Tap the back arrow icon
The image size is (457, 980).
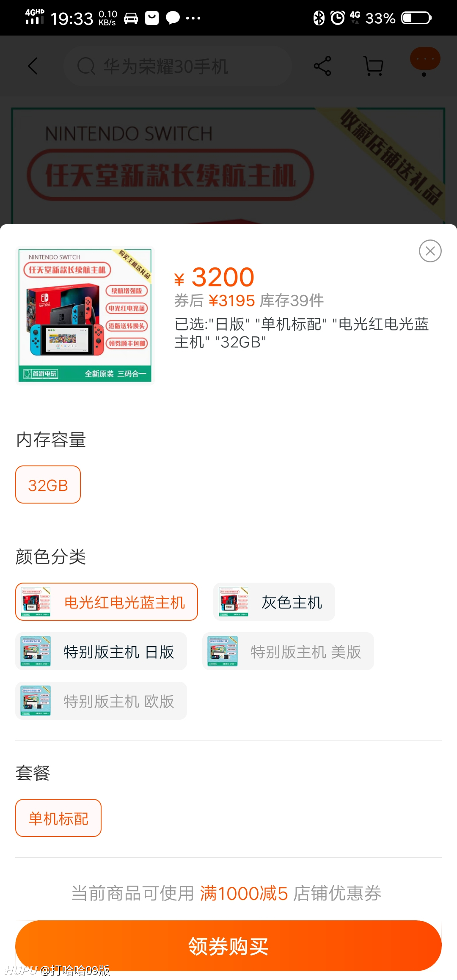33,66
